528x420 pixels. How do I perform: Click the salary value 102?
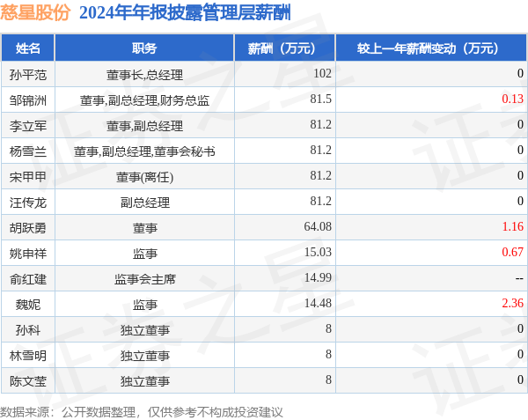point(322,73)
